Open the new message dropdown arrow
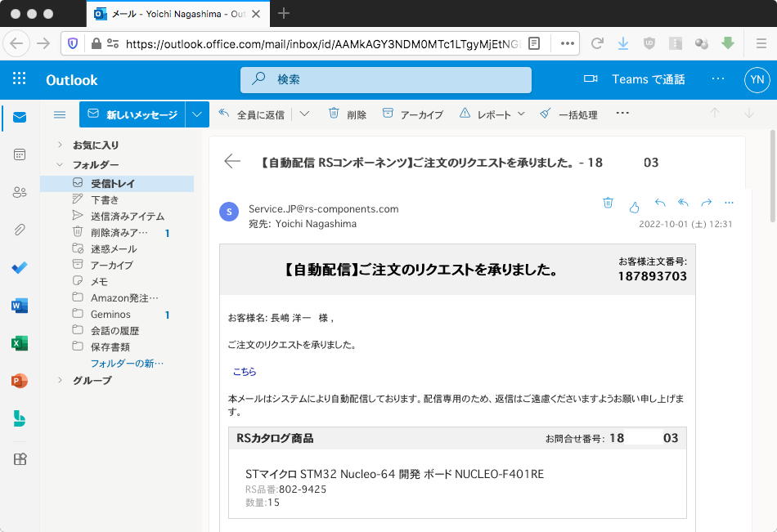 197,114
